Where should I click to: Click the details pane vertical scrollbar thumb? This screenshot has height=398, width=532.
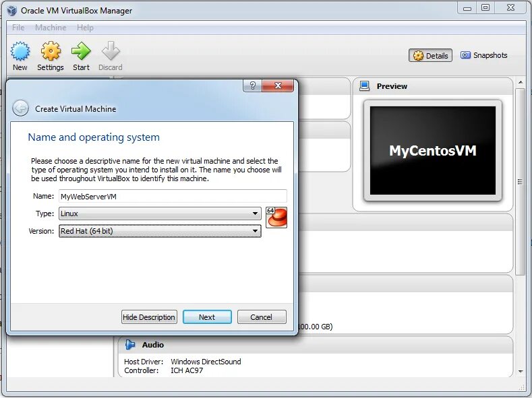(x=520, y=182)
